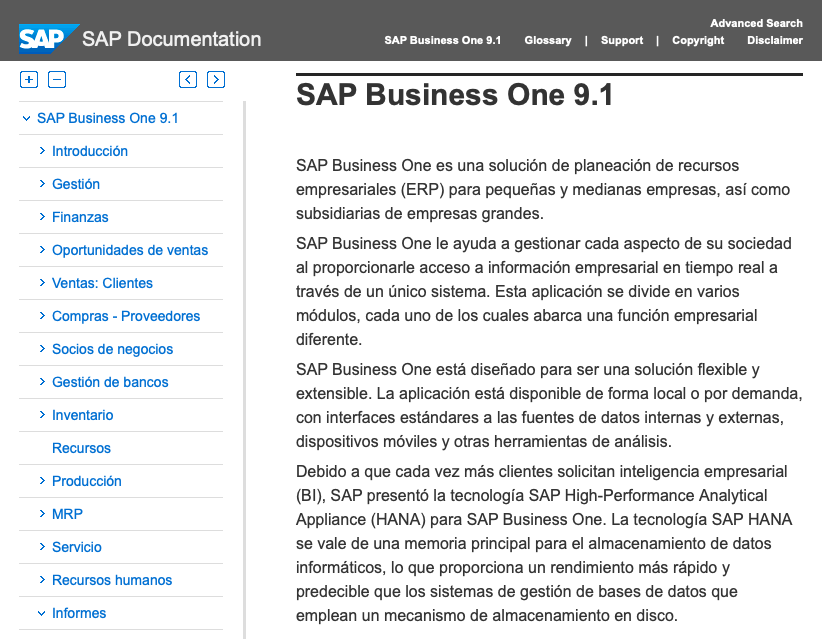Open the Recursos topic
This screenshot has width=822, height=639.
[81, 449]
